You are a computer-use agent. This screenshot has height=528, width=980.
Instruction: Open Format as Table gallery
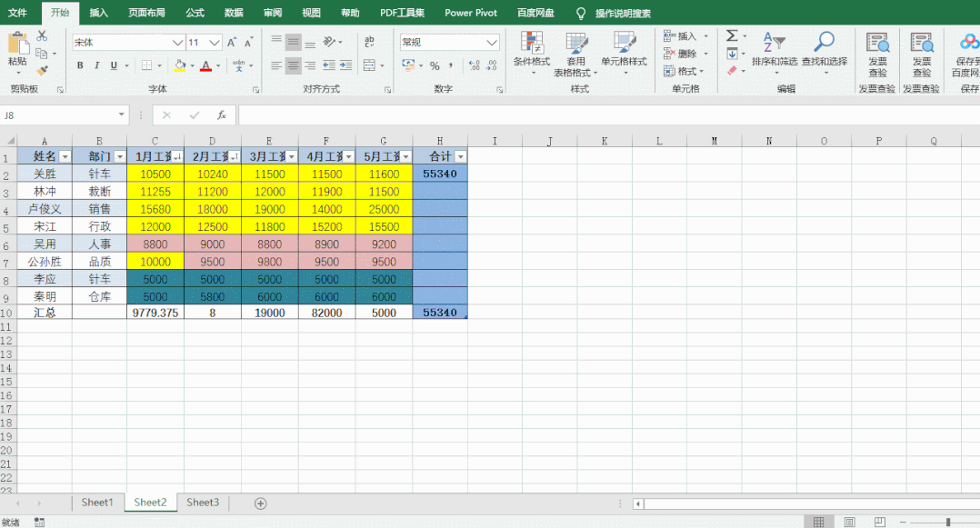pos(575,55)
